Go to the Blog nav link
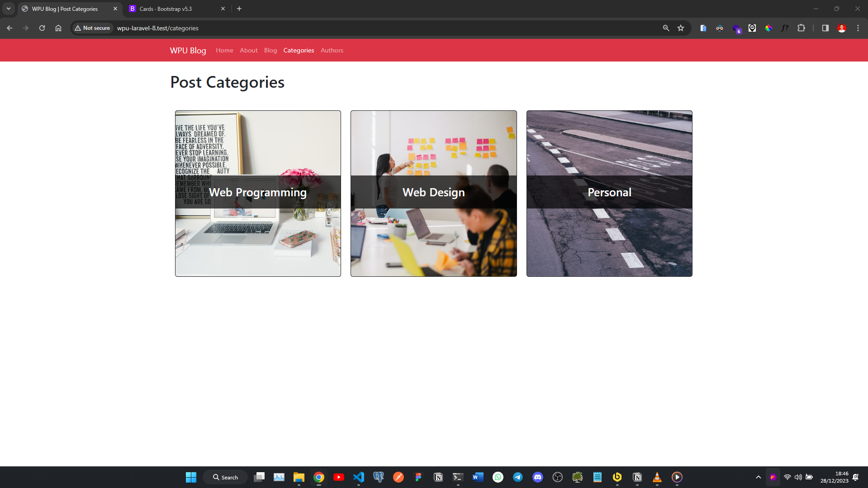The height and width of the screenshot is (488, 868). (x=270, y=50)
